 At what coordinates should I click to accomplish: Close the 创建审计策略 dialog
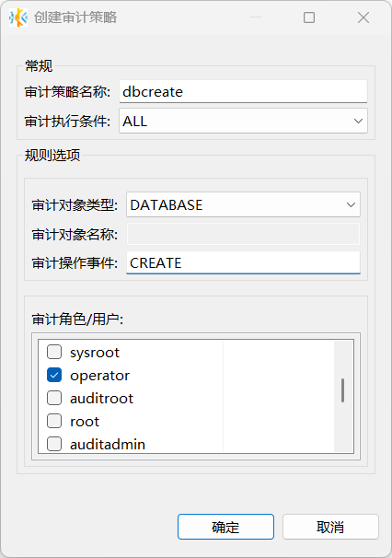[363, 17]
